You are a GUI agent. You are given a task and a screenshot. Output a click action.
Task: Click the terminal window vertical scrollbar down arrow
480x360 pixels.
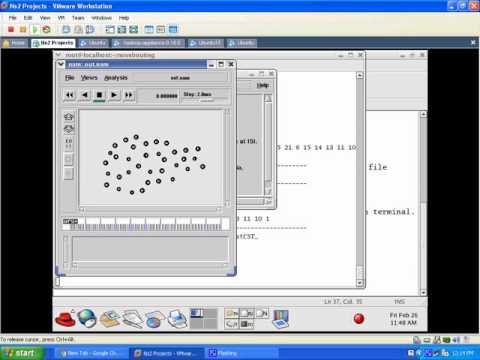tap(359, 283)
